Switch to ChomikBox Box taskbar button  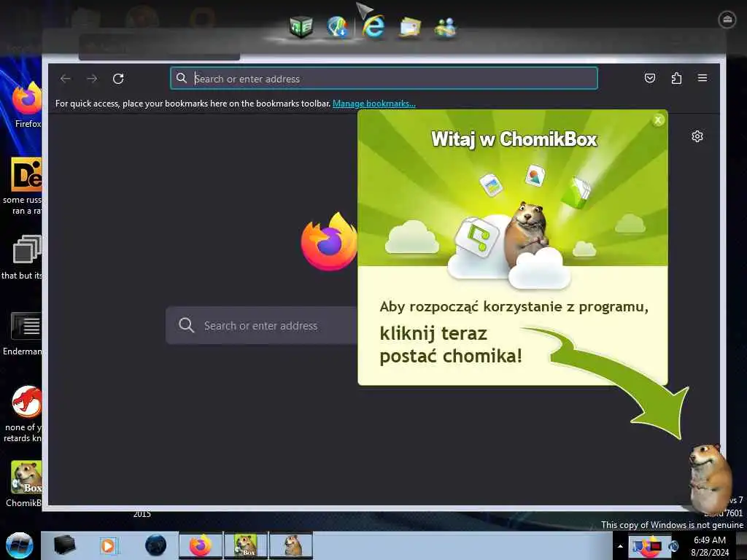pos(246,545)
